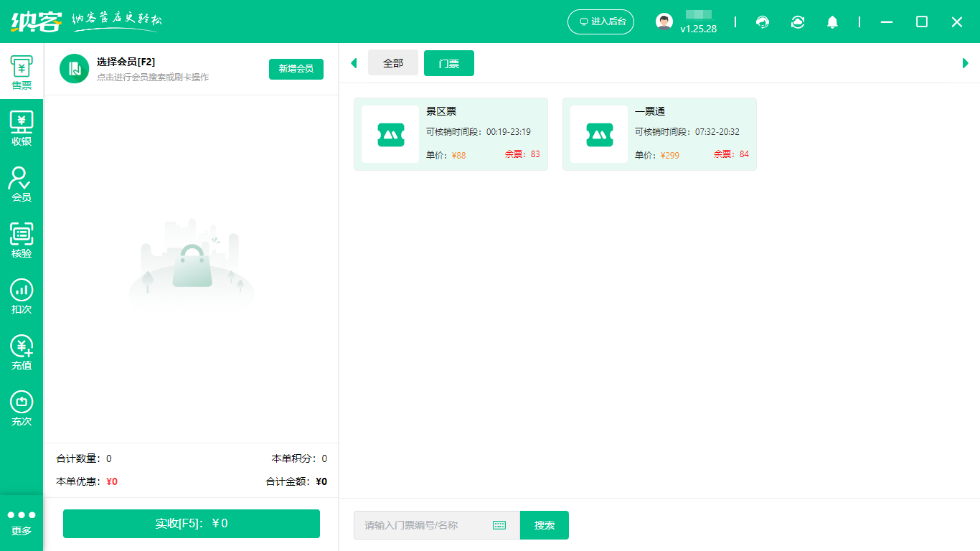Open the customer service headset icon
Image resolution: width=980 pixels, height=551 pixels.
click(x=763, y=22)
